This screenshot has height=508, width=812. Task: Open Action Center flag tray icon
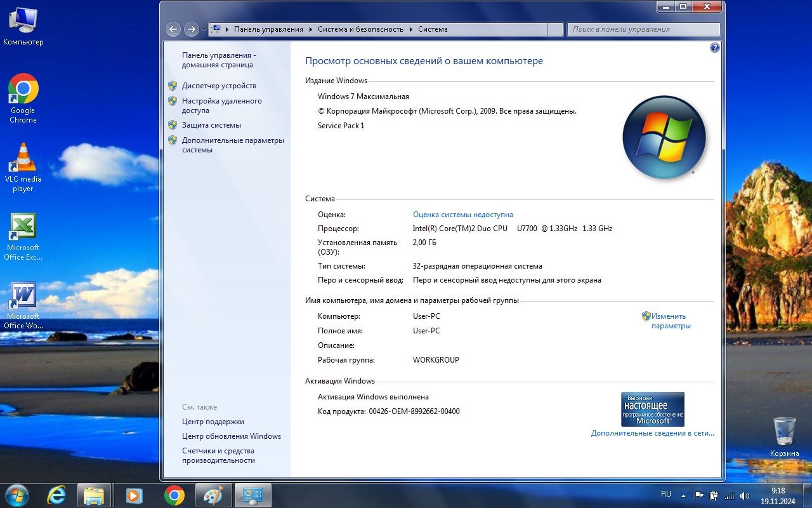point(699,495)
